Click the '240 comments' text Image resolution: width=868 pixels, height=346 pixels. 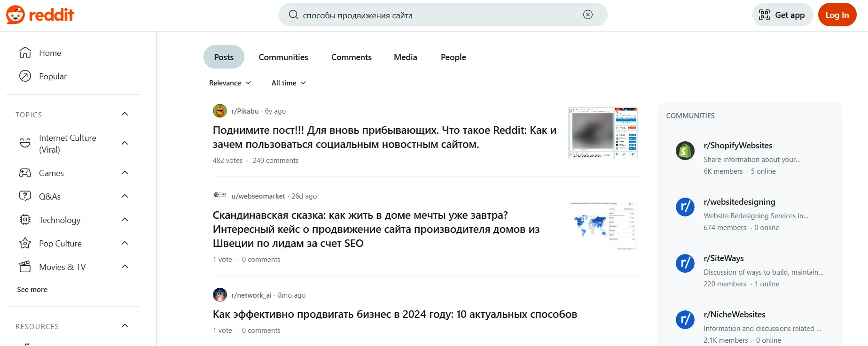click(x=275, y=161)
